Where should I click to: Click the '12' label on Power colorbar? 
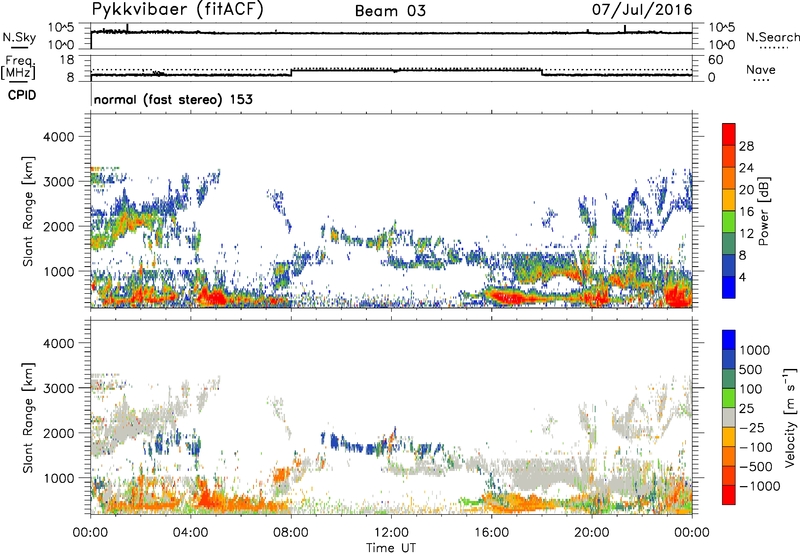[x=746, y=234]
